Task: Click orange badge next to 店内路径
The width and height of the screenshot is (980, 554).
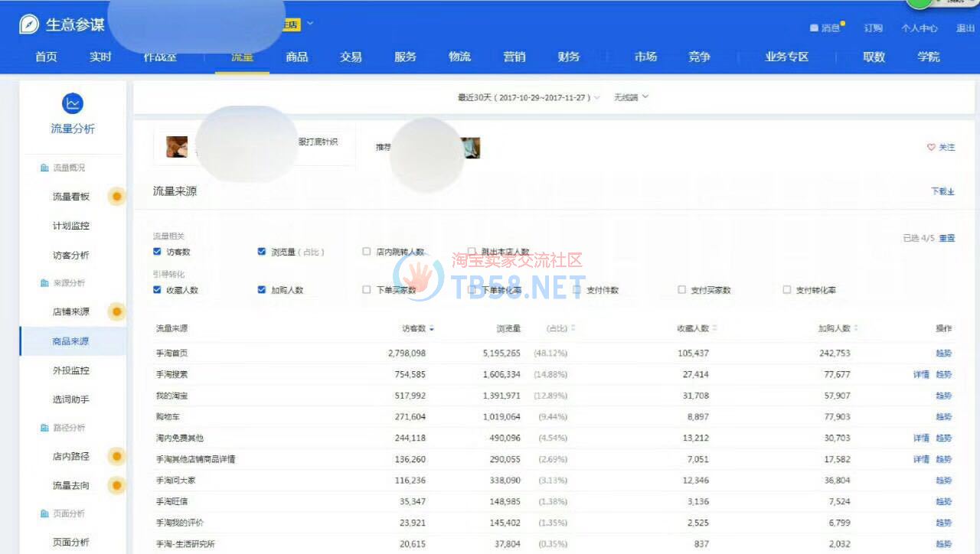Action: tap(116, 457)
